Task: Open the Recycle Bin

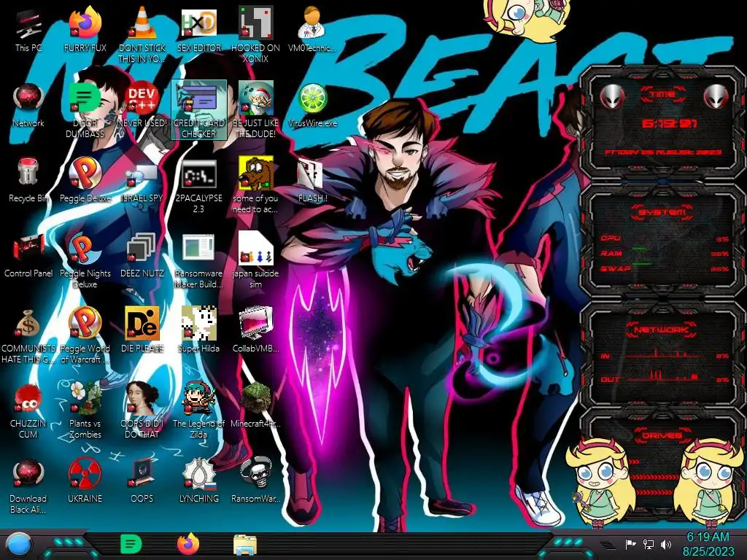Action: [x=28, y=181]
